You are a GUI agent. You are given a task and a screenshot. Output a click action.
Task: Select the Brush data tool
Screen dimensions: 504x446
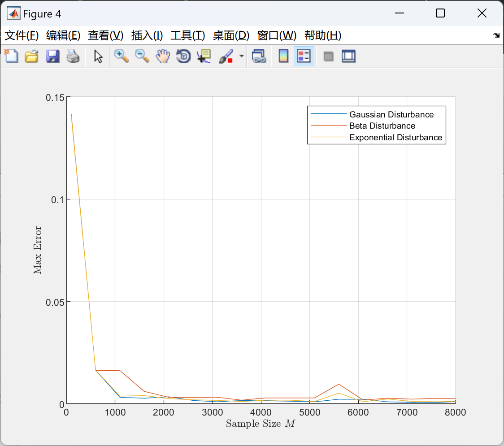226,56
